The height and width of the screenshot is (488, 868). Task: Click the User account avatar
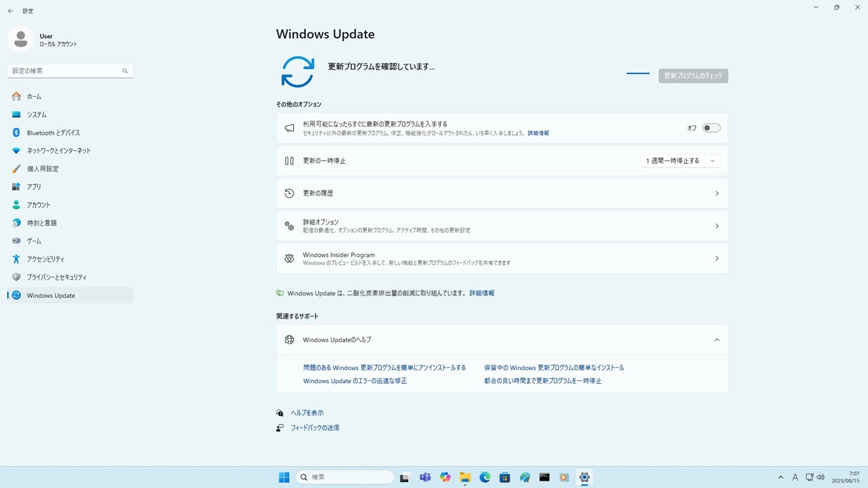click(x=20, y=39)
